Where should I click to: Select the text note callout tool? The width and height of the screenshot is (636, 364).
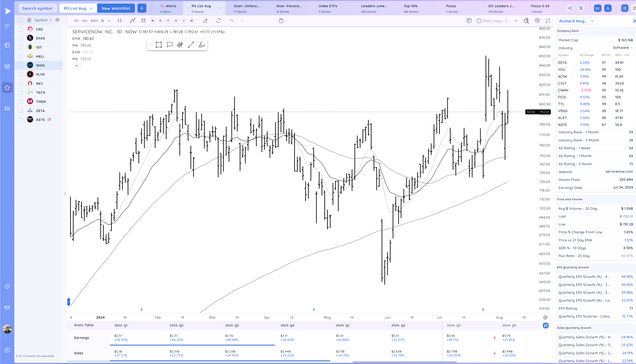pyautogui.click(x=169, y=45)
